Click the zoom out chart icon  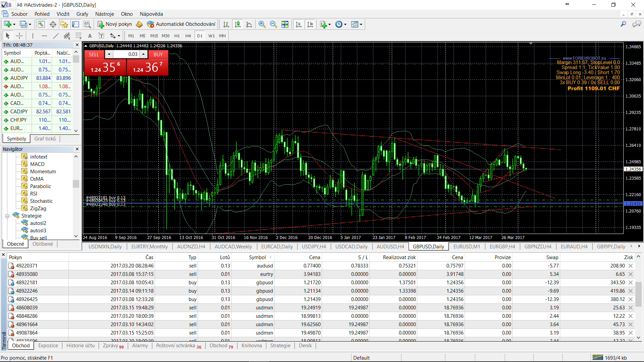coord(273,24)
